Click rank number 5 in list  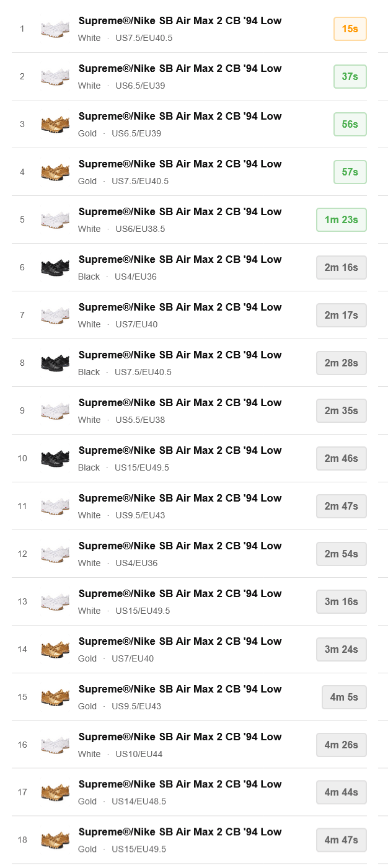click(22, 220)
